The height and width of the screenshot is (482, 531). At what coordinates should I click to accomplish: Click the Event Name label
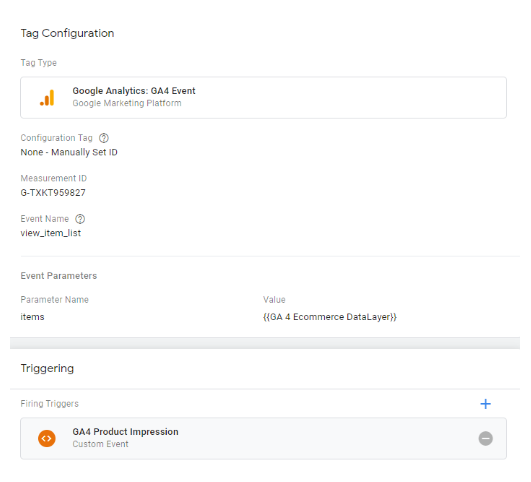45,219
